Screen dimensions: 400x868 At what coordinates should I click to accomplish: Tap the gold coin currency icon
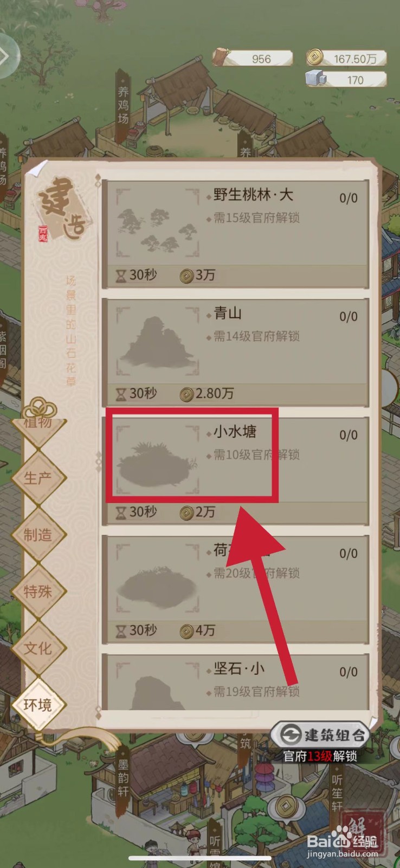[x=314, y=57]
